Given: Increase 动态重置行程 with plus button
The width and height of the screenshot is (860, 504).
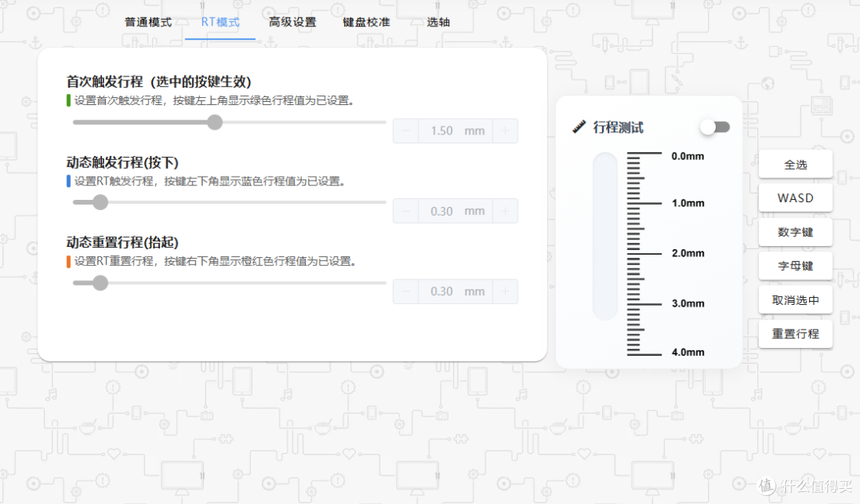Looking at the screenshot, I should click(x=505, y=291).
